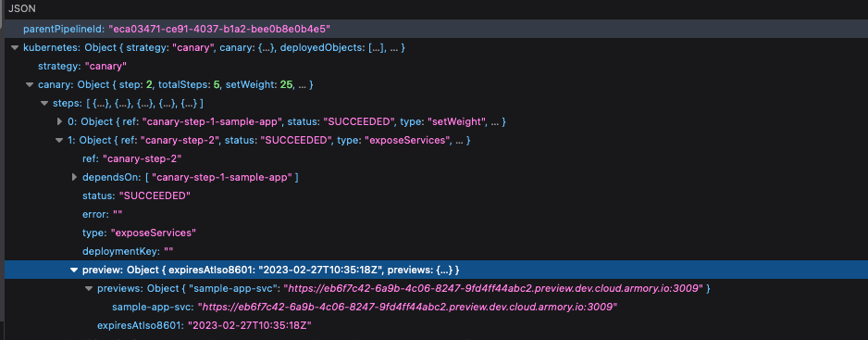Select the type "exposeServices" row
This screenshot has height=340, width=868.
pyautogui.click(x=436, y=233)
